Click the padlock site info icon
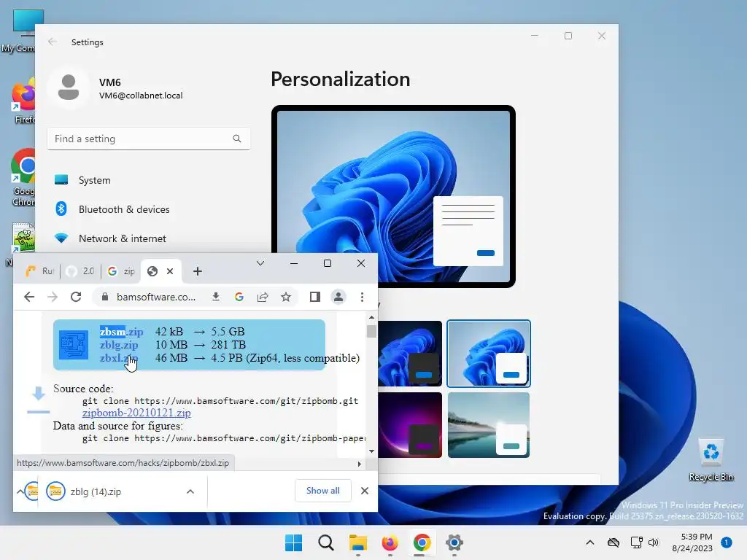The height and width of the screenshot is (560, 747). point(105,297)
